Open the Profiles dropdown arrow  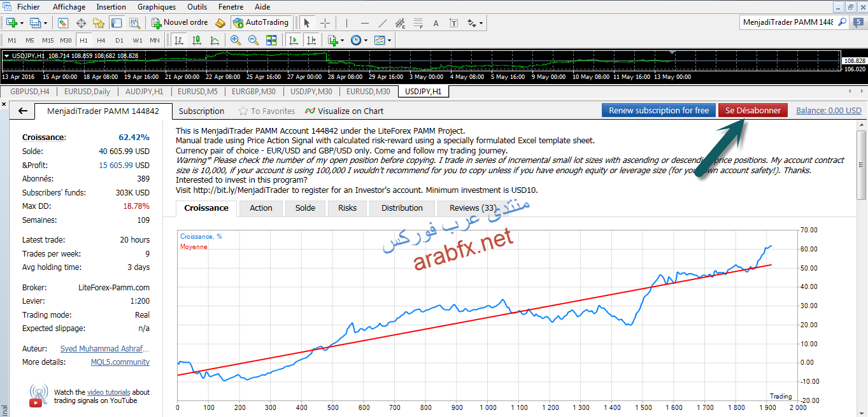pyautogui.click(x=45, y=23)
